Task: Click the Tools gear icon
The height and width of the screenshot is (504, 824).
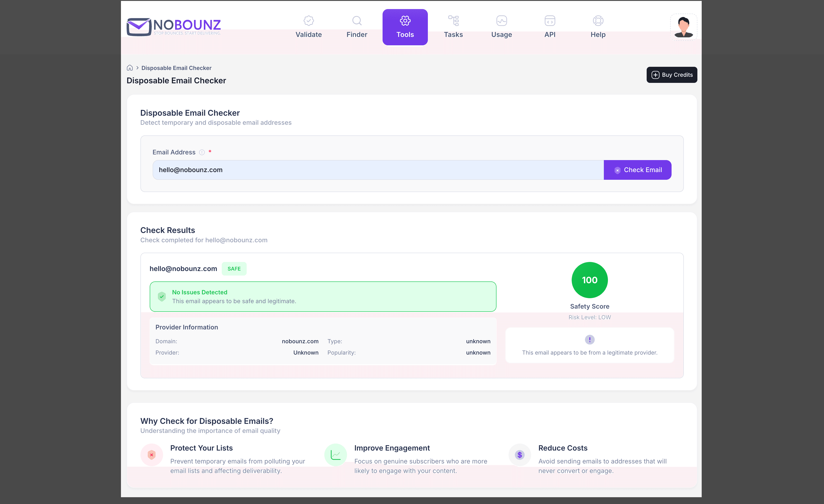Action: coord(405,20)
